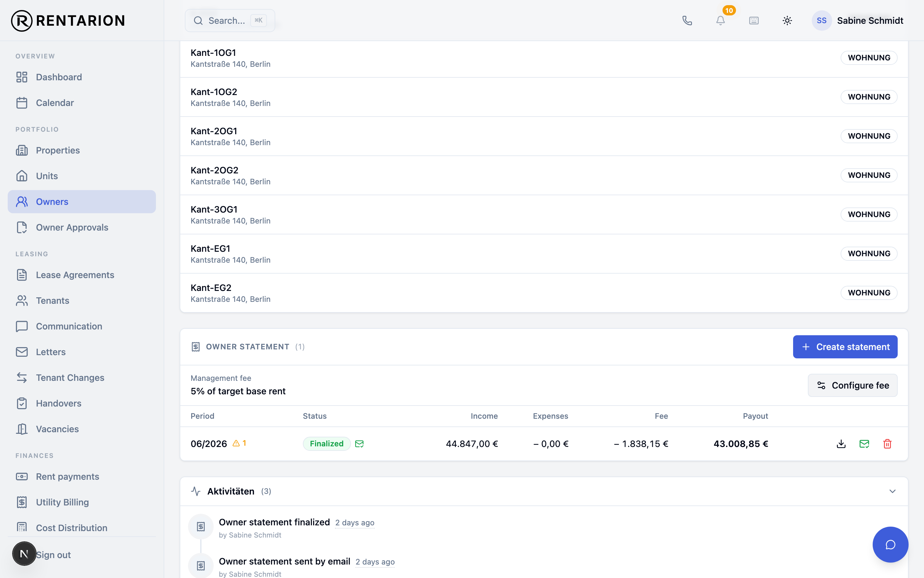The image size is (924, 578).
Task: Click income value 44.847,00 €
Action: [472, 444]
